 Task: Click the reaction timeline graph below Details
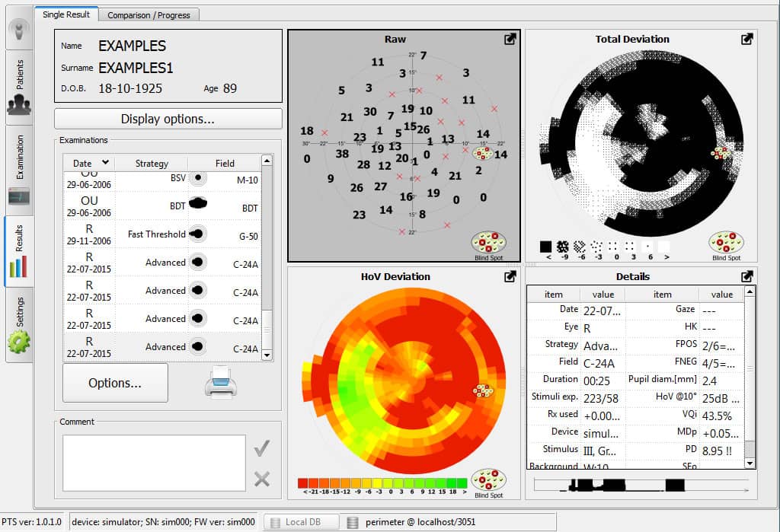(641, 486)
